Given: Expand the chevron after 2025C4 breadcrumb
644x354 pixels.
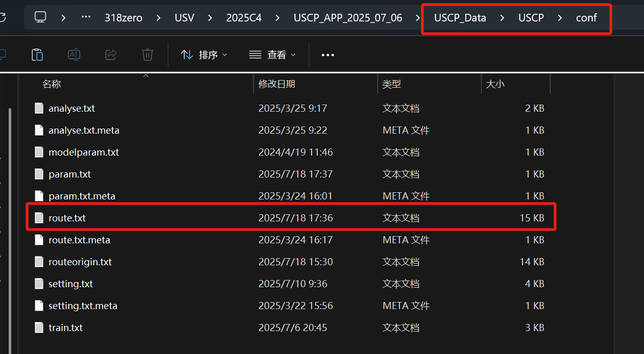Looking at the screenshot, I should tap(276, 17).
